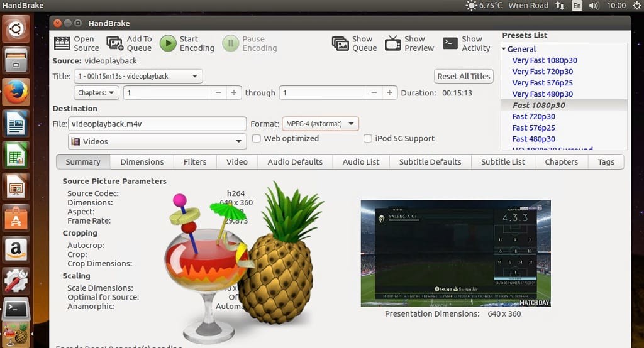Open the Videos destination folder dropdown
This screenshot has width=644, height=348.
tap(157, 141)
